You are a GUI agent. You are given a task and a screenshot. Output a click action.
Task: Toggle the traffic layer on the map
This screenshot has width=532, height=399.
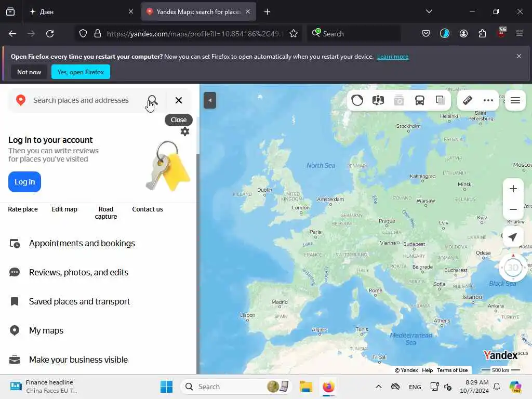(x=357, y=100)
